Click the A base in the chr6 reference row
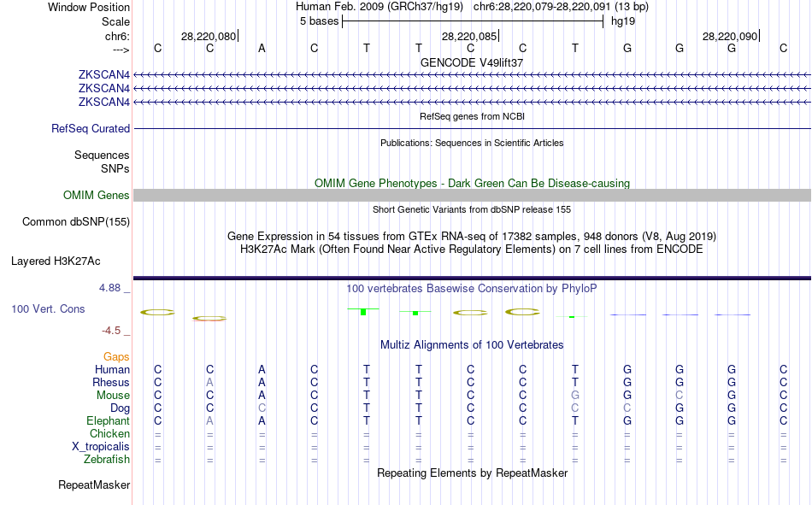Image resolution: width=812 pixels, height=505 pixels. (262, 48)
